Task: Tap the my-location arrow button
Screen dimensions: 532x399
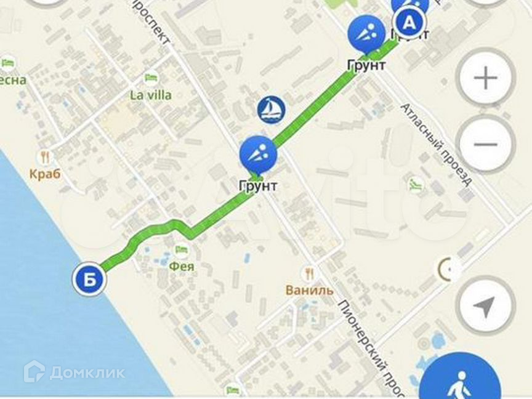Action: [486, 305]
